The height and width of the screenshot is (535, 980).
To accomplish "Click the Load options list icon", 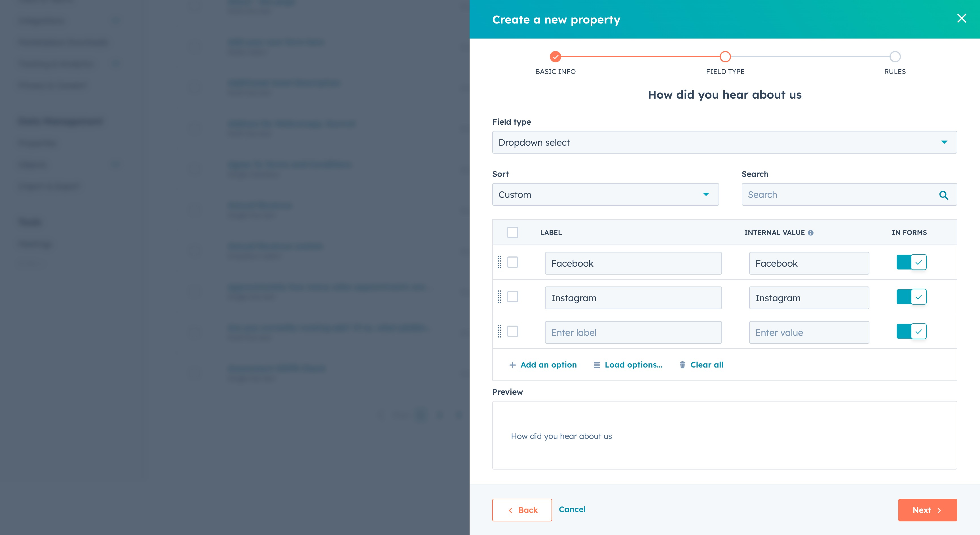I will pyautogui.click(x=597, y=365).
